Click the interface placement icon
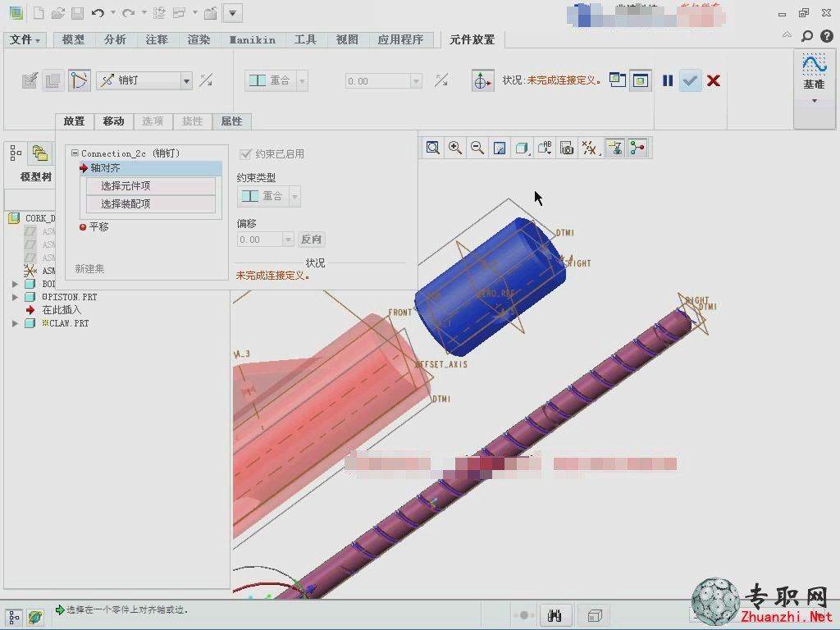The height and width of the screenshot is (630, 840). (30, 80)
